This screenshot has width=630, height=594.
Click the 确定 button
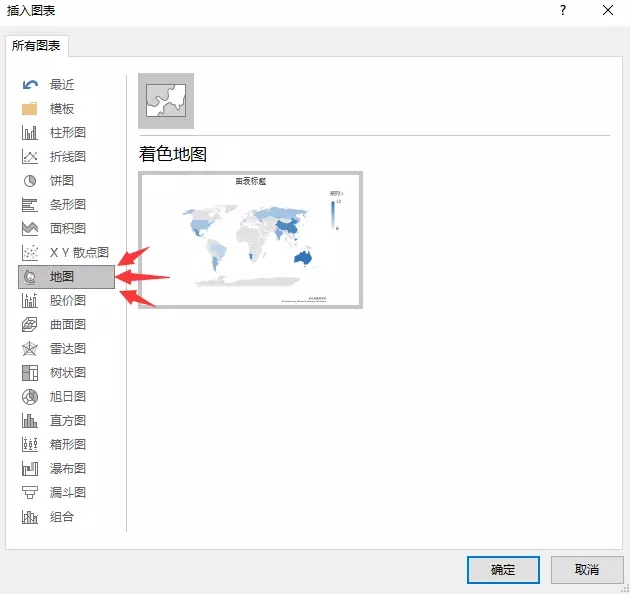503,570
